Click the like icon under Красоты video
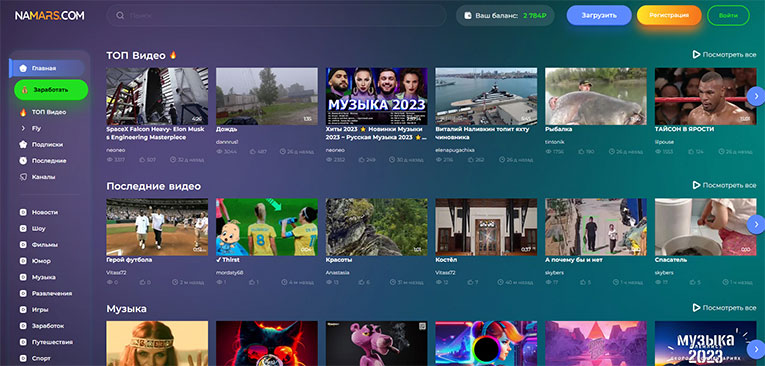765x366 pixels. coord(362,282)
